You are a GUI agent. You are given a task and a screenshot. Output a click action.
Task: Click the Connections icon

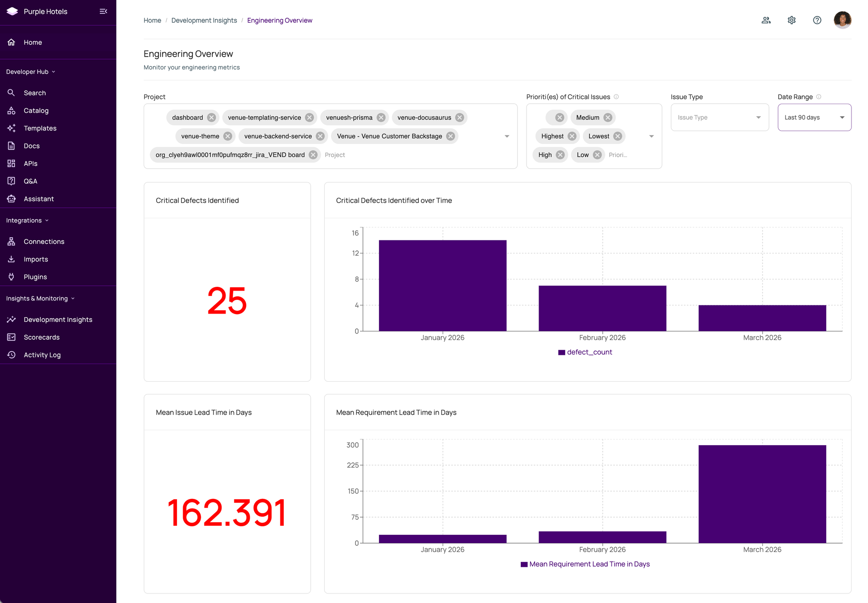(x=11, y=242)
